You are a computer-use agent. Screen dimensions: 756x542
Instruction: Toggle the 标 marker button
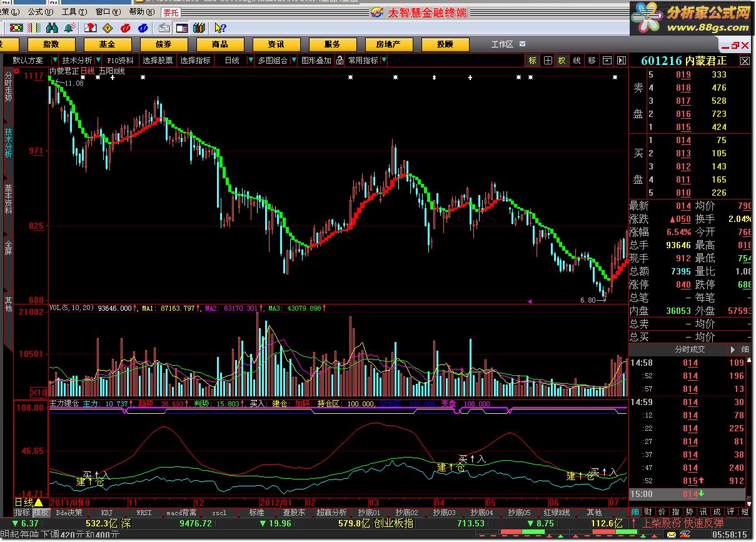tap(533, 61)
